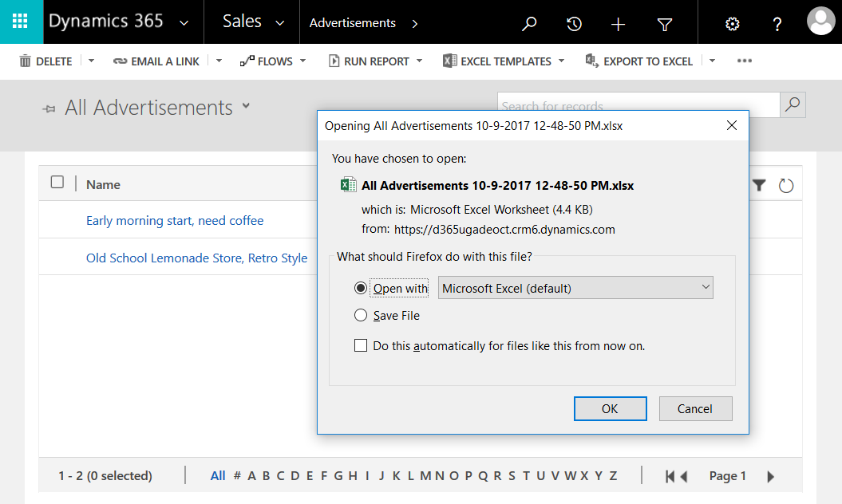Open the Export to Excel dropdown arrow

click(712, 61)
